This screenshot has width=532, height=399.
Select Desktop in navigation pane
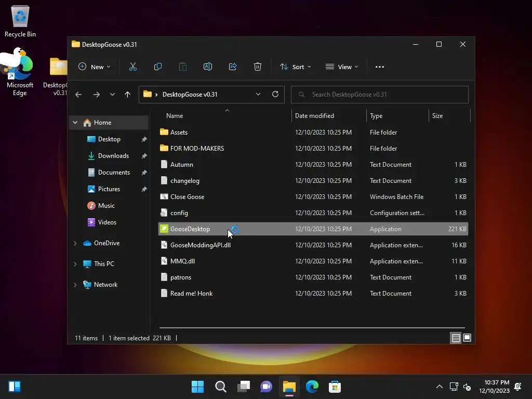coord(109,139)
